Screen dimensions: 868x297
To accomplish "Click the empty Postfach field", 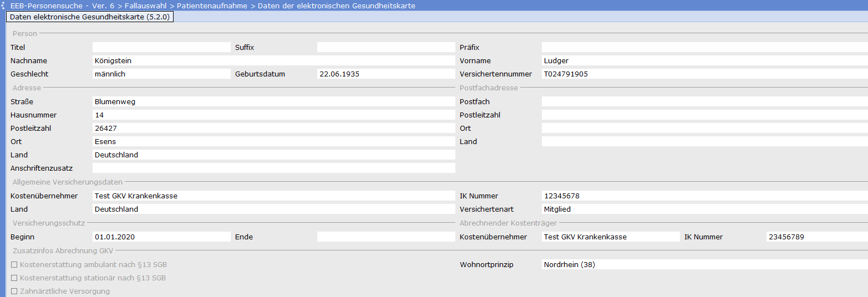I will point(705,102).
